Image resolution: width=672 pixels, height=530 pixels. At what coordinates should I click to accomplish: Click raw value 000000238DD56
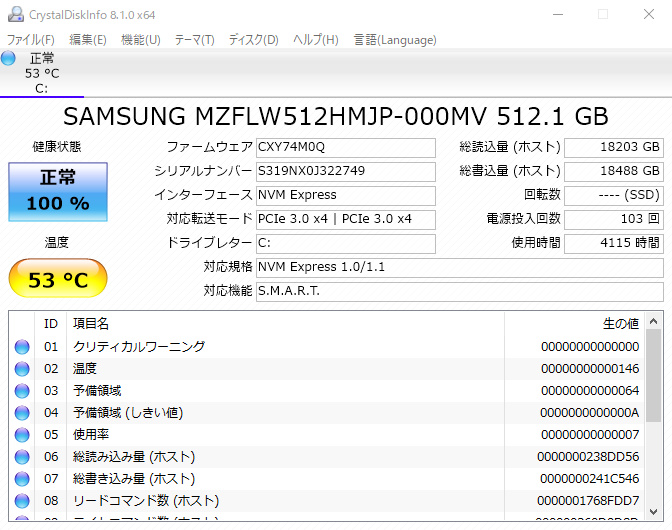tap(588, 457)
